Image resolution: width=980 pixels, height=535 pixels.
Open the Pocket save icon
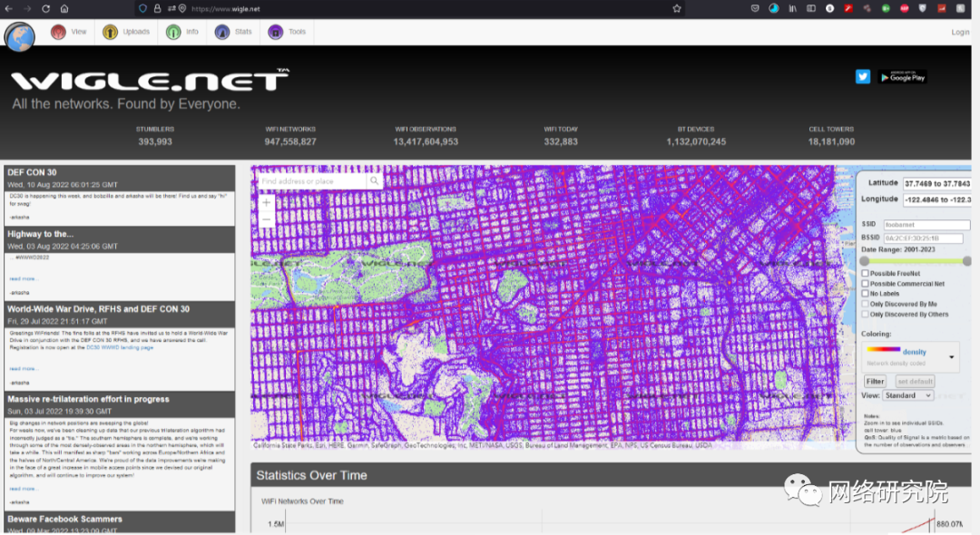point(755,9)
